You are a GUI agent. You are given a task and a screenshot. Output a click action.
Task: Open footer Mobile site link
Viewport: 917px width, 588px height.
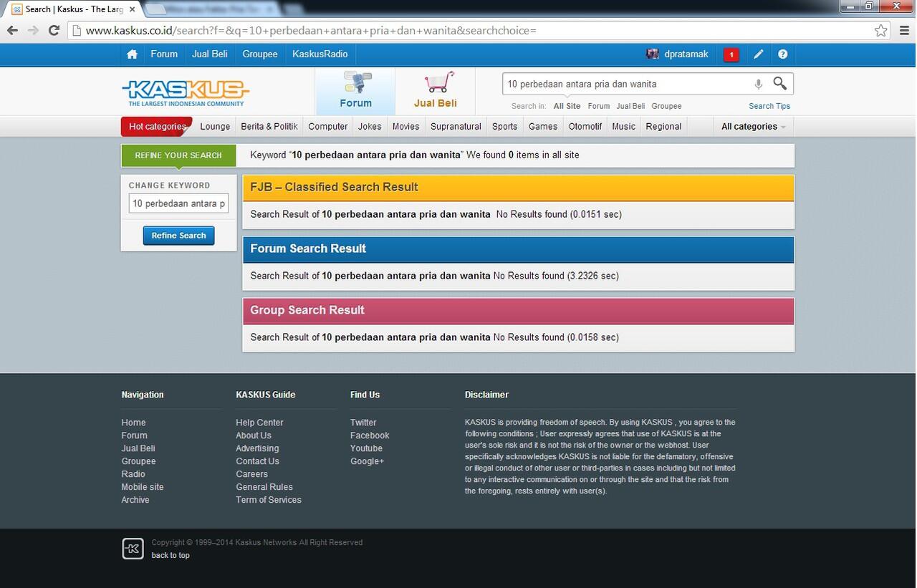(143, 487)
